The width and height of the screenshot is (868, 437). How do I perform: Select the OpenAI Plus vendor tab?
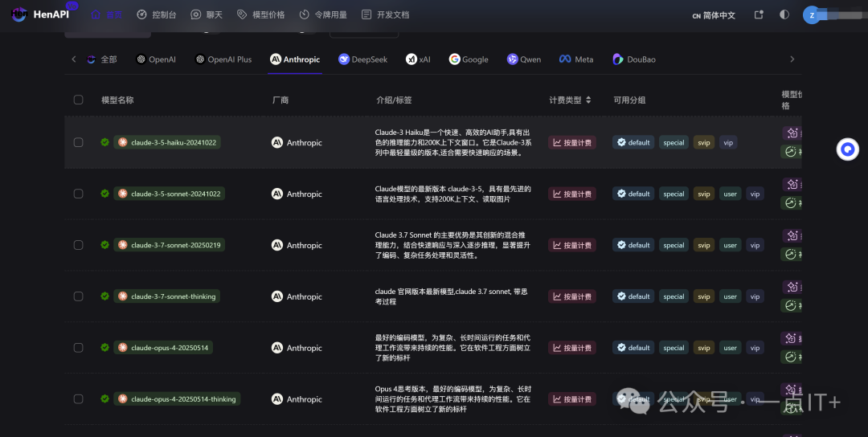click(223, 59)
